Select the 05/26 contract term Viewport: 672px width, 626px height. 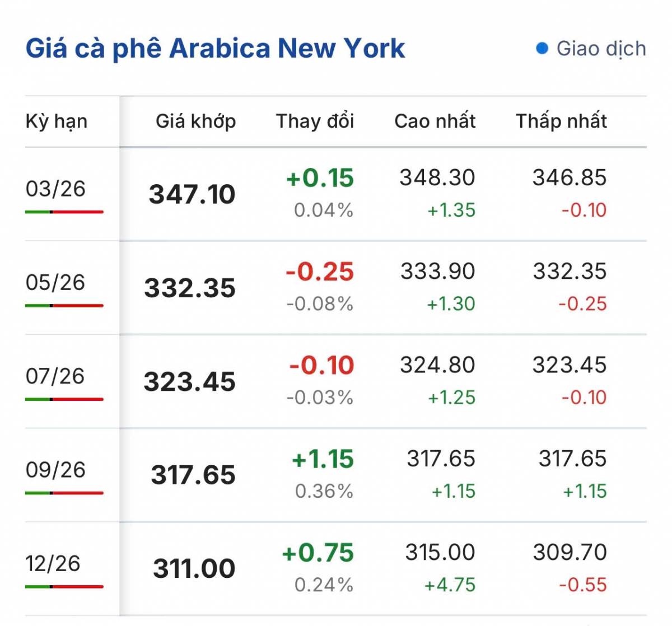(55, 283)
